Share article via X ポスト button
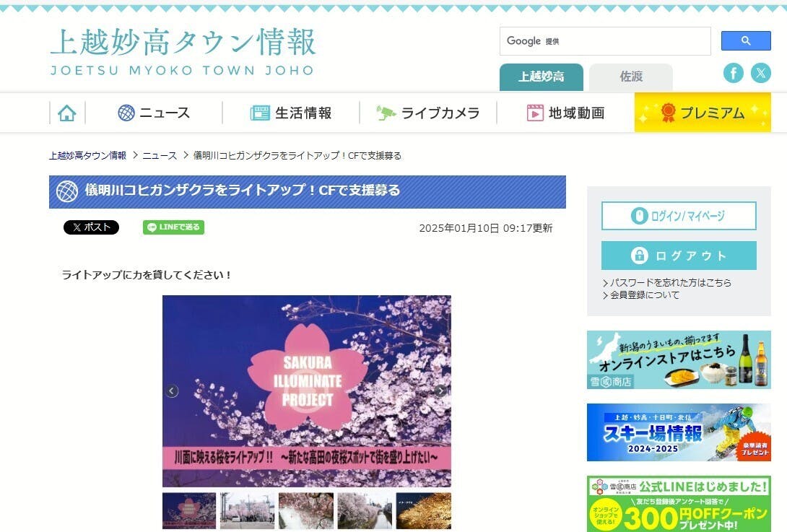This screenshot has height=532, width=787. [92, 227]
